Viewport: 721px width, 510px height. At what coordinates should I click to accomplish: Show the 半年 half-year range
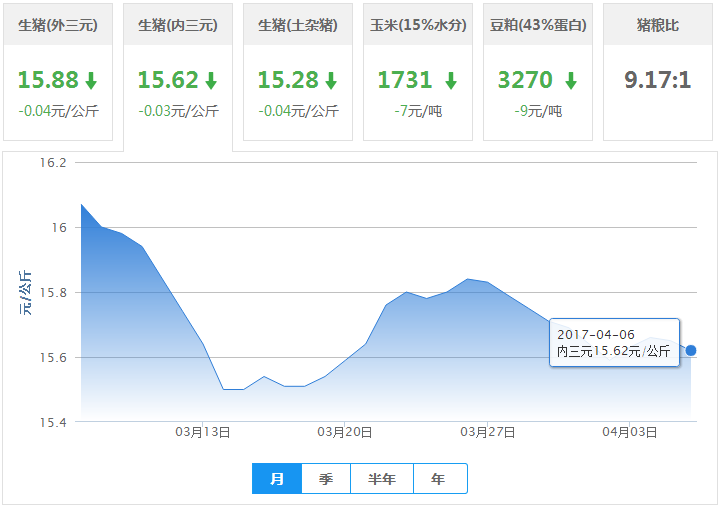click(382, 479)
